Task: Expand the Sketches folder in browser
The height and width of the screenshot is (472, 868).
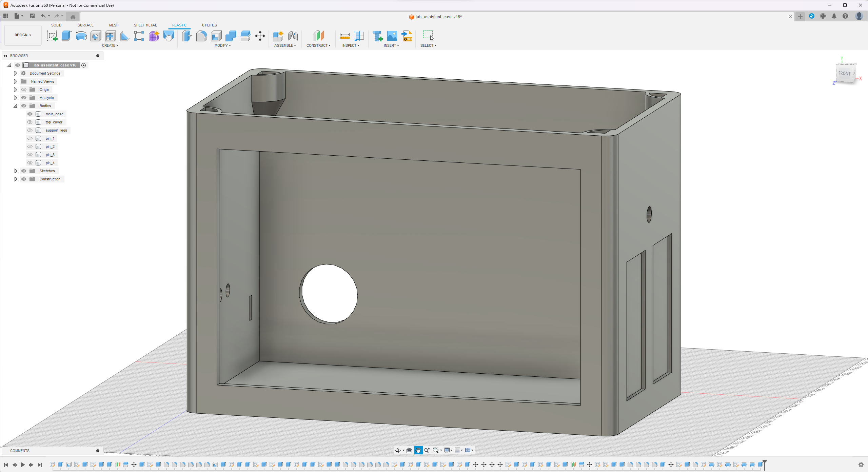Action: [x=15, y=171]
